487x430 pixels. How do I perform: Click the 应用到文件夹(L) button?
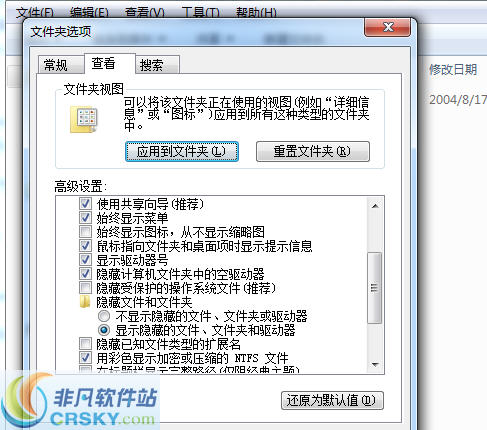click(182, 152)
